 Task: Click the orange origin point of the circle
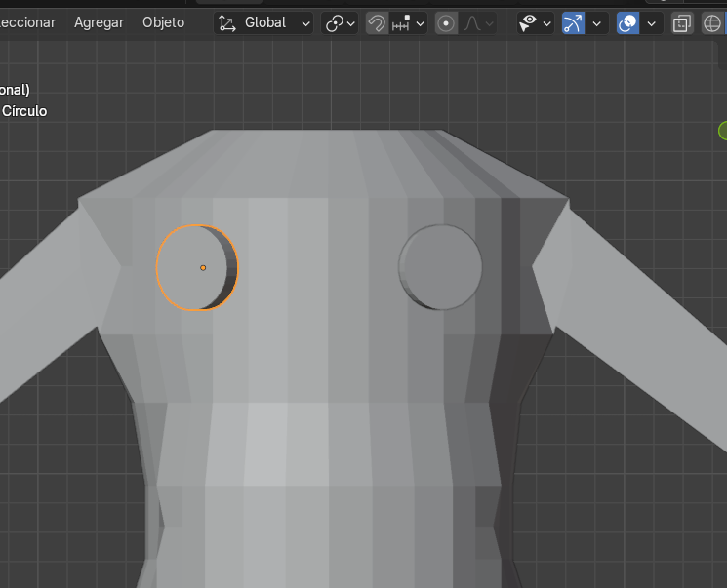pos(203,267)
